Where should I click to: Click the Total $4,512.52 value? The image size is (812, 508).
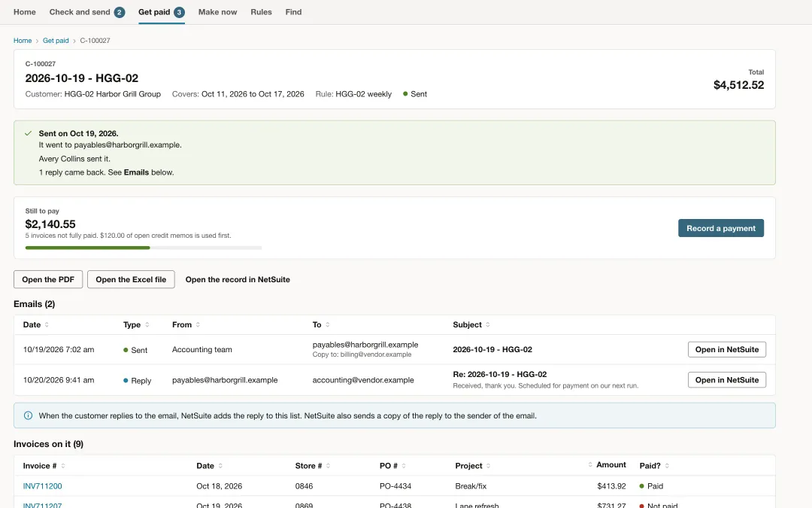[x=738, y=85]
